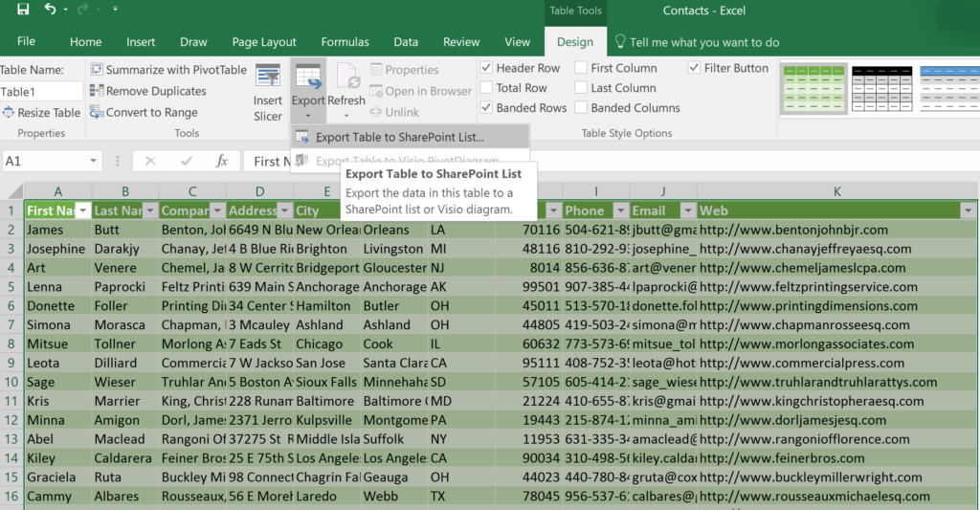Open the Address column filter dropdown
980x510 pixels.
(284, 211)
